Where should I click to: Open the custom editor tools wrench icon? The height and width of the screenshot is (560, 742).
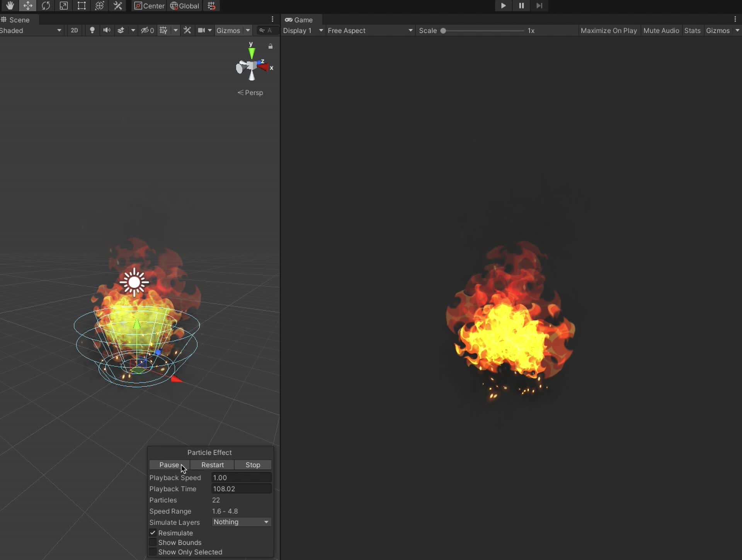(x=118, y=6)
